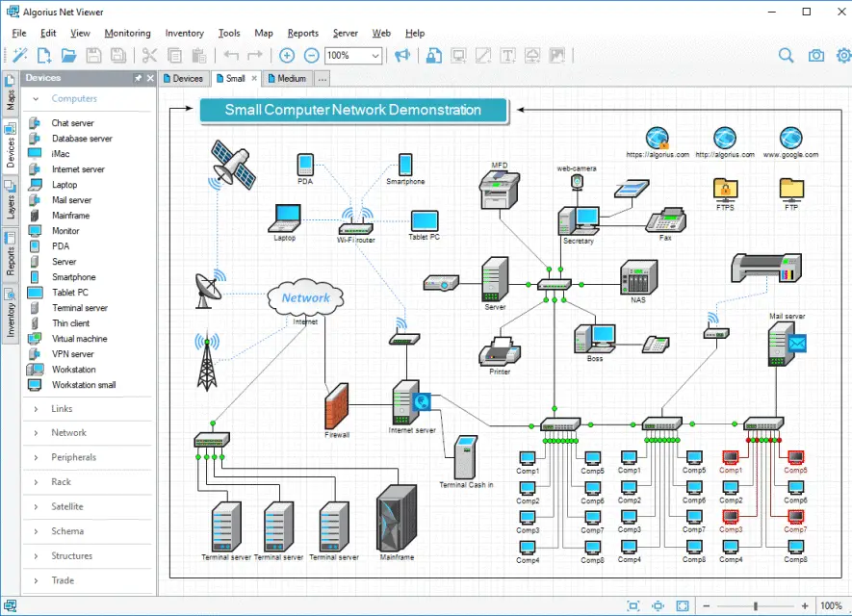Viewport: 852px width, 616px height.
Task: Collapse the Computers category
Action: tap(36, 99)
